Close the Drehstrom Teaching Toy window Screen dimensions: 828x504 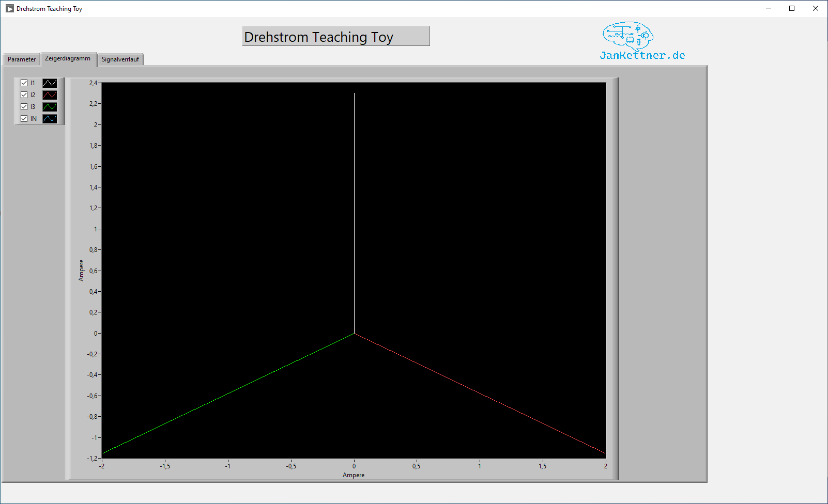pos(816,8)
